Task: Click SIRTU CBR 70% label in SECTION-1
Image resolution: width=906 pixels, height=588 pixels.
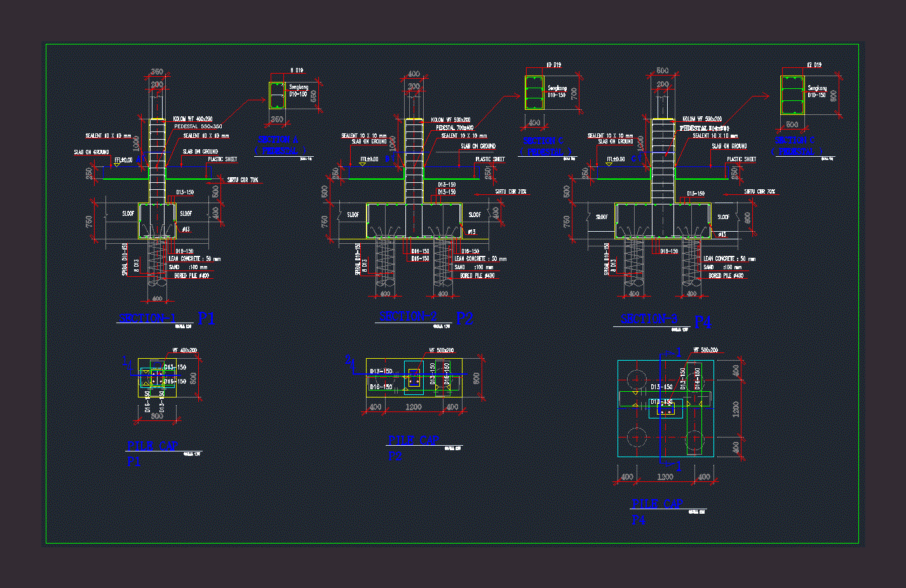Action: click(x=243, y=180)
